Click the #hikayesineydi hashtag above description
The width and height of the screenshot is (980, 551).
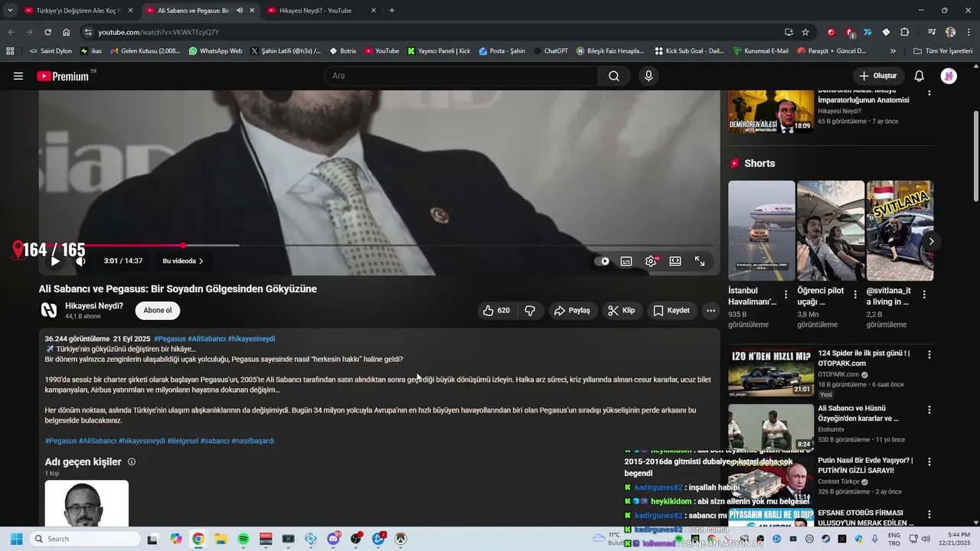[251, 339]
